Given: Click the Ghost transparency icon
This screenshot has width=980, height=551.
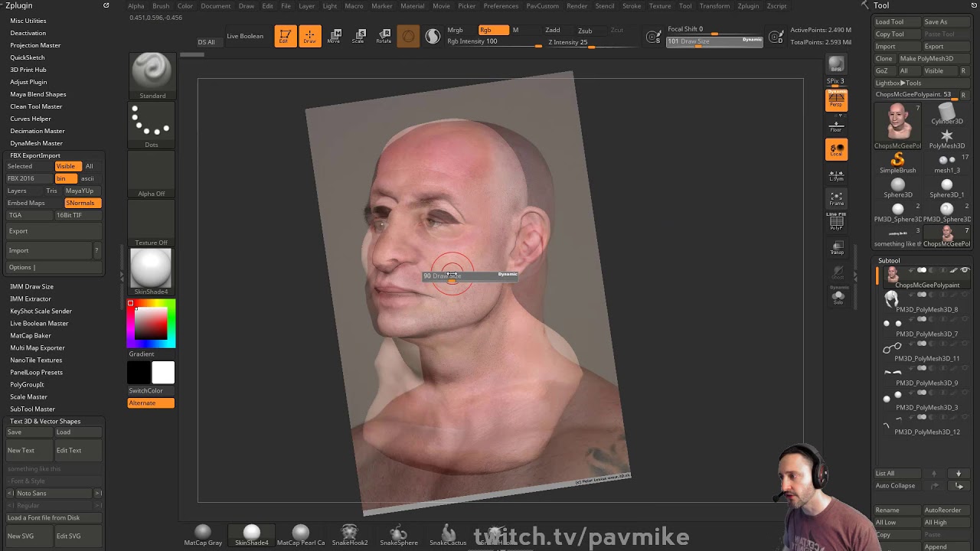Looking at the screenshot, I should pos(837,272).
